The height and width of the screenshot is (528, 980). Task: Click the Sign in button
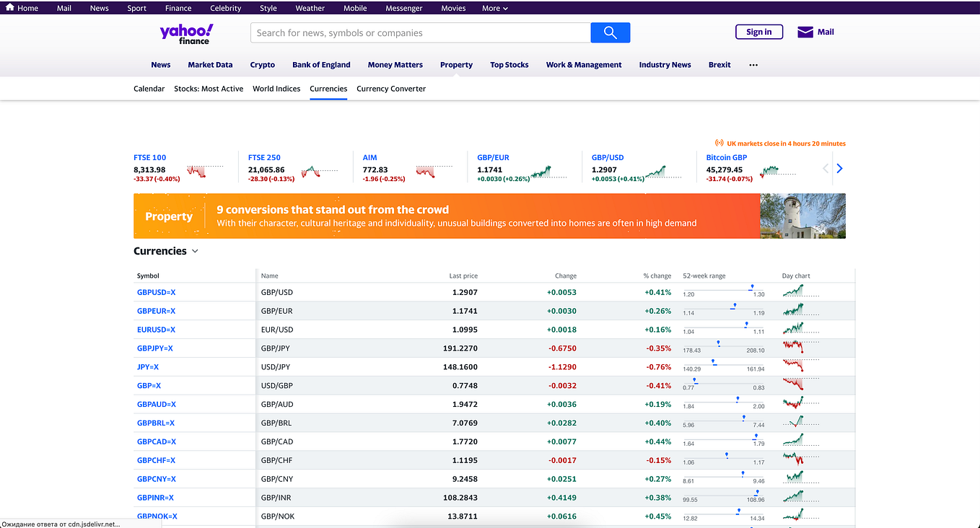(x=758, y=31)
